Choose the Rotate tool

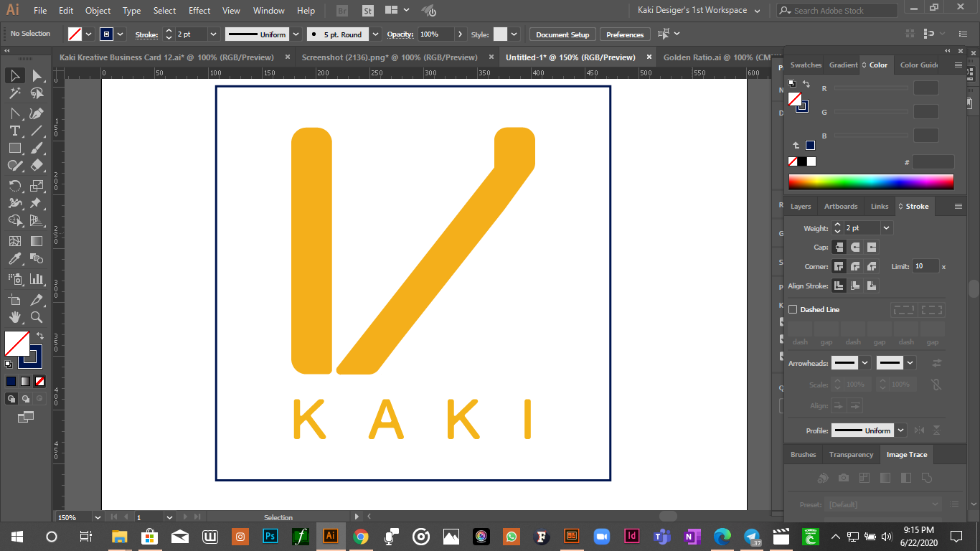coord(14,185)
